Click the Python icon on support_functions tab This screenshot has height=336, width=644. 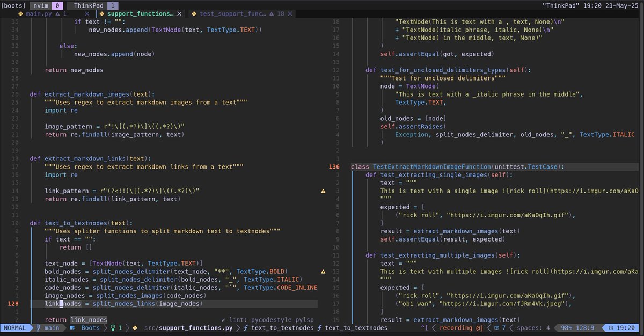102,14
